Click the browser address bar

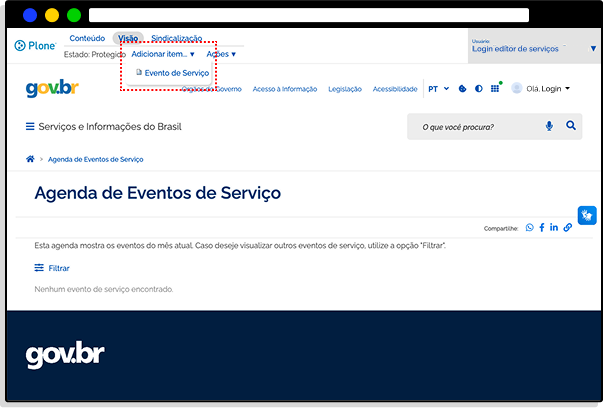click(309, 15)
